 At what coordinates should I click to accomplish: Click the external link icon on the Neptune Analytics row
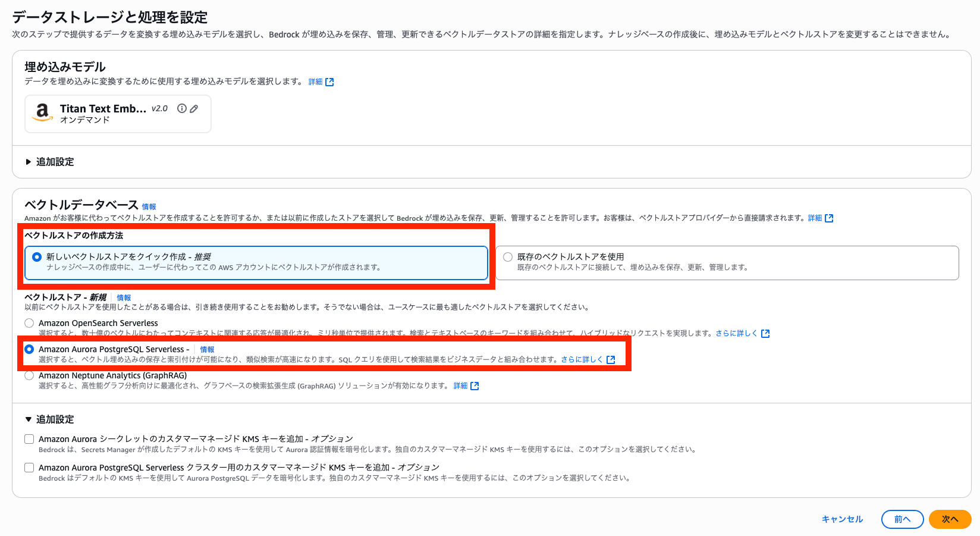coord(475,386)
